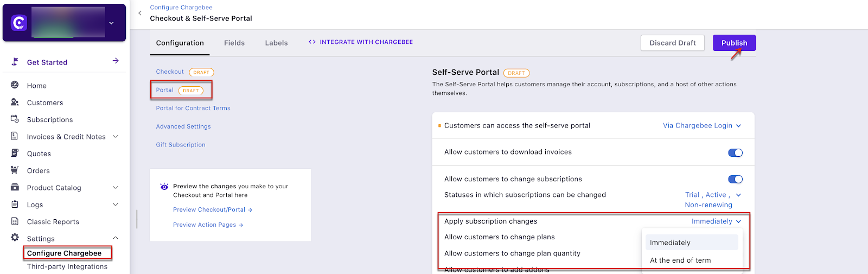This screenshot has width=868, height=274.
Task: Open the Portal settings section
Action: [164, 90]
